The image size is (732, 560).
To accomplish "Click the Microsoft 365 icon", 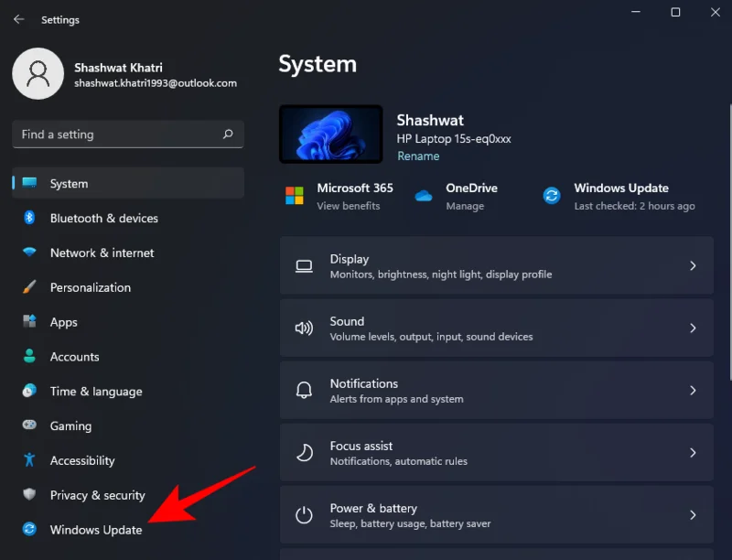I will pos(295,195).
